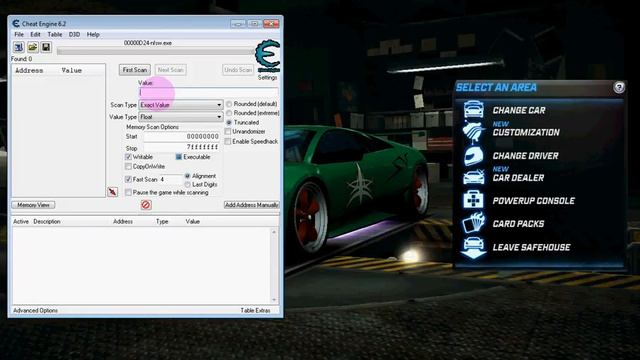Toggle the Writable checkbox
640x360 pixels.
[128, 157]
